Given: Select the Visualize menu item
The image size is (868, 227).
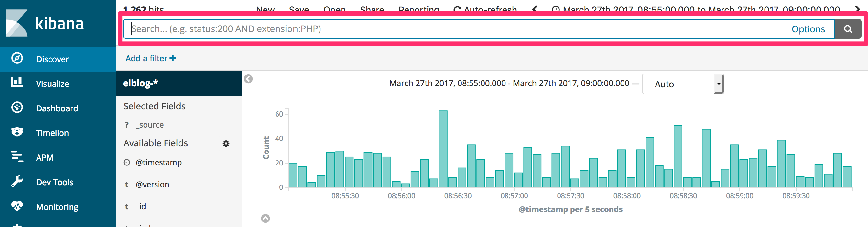Looking at the screenshot, I should tap(58, 84).
